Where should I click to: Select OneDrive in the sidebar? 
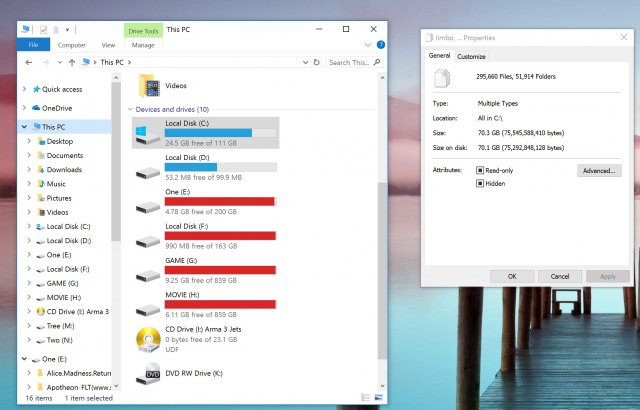point(52,108)
